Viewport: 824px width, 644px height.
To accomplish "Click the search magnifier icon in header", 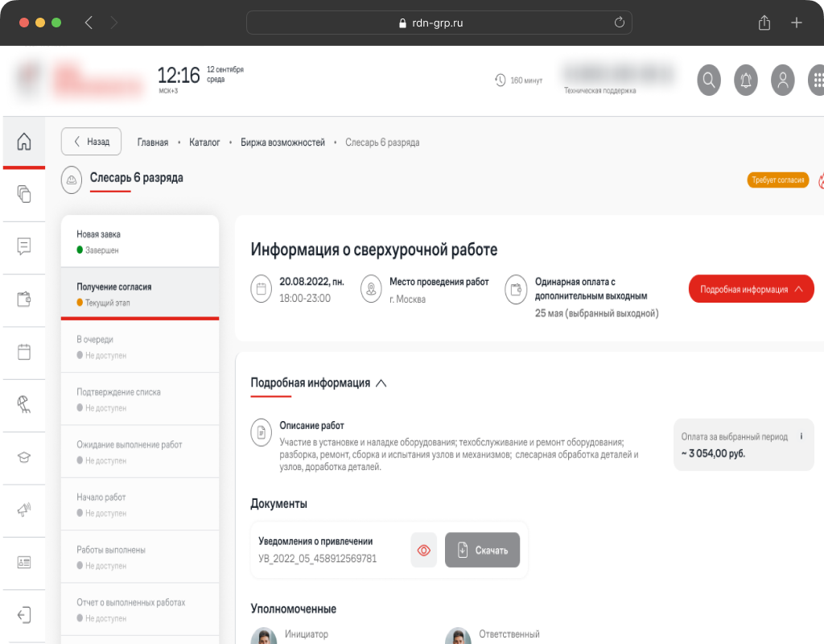I will coord(709,80).
